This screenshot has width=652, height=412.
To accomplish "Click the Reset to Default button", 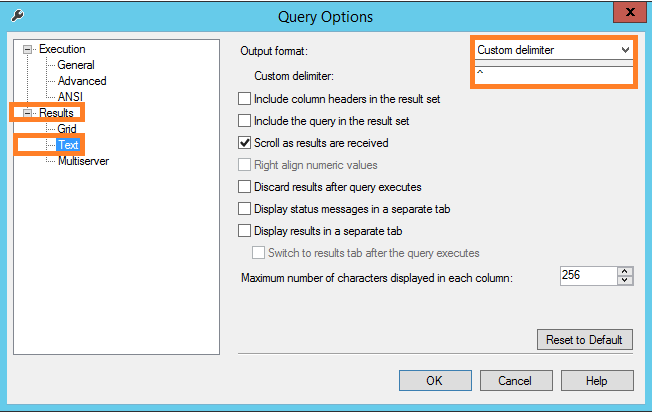I will (585, 340).
